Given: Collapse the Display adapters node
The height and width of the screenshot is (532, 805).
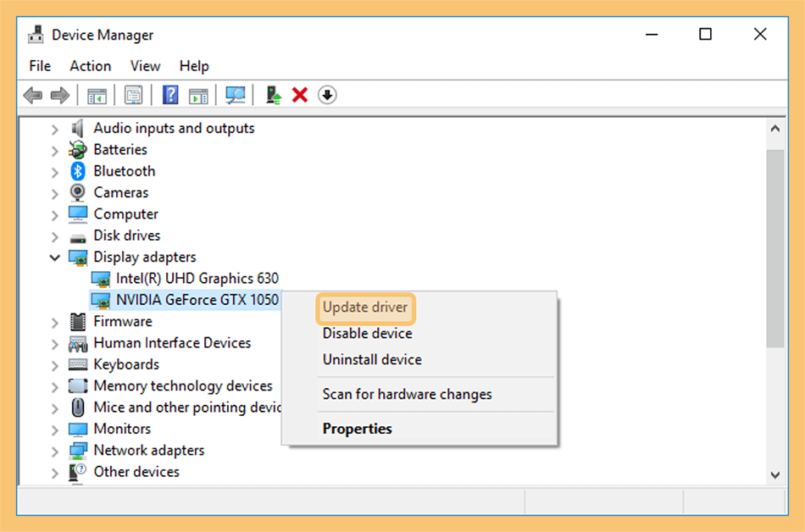Looking at the screenshot, I should pyautogui.click(x=55, y=258).
